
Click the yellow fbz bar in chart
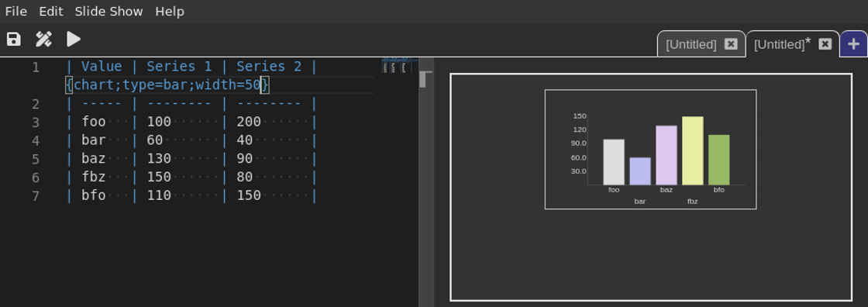click(693, 150)
